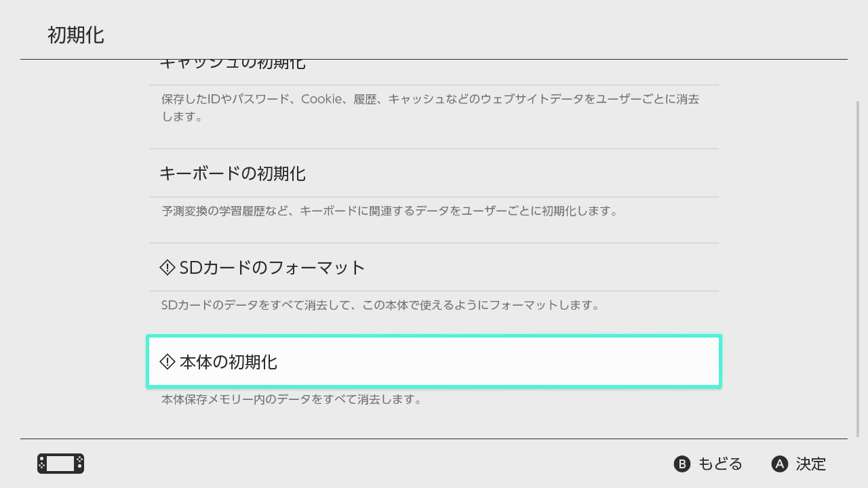This screenshot has height=488, width=868.
Task: Click the 本体保存メモリー description text
Action: (292, 399)
